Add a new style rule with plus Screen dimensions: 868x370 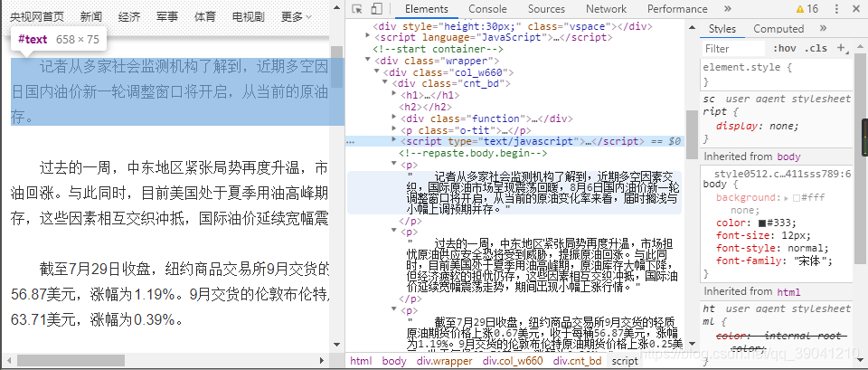842,48
